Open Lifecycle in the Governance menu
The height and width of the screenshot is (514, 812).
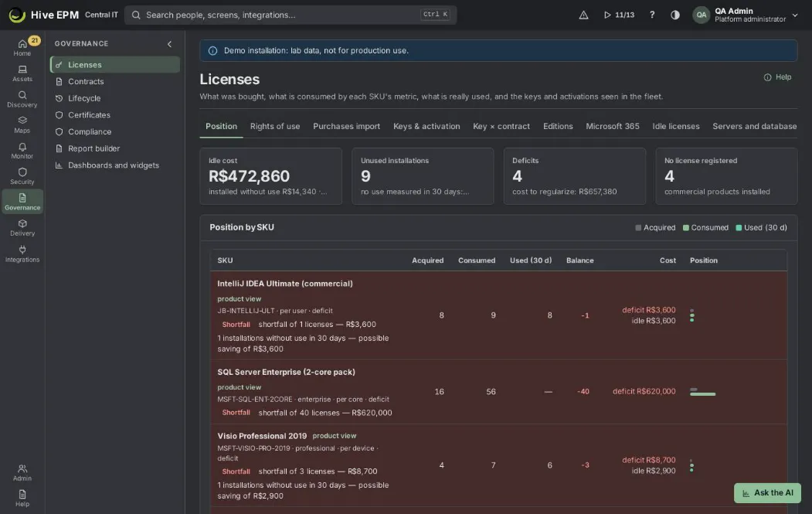click(x=115, y=98)
